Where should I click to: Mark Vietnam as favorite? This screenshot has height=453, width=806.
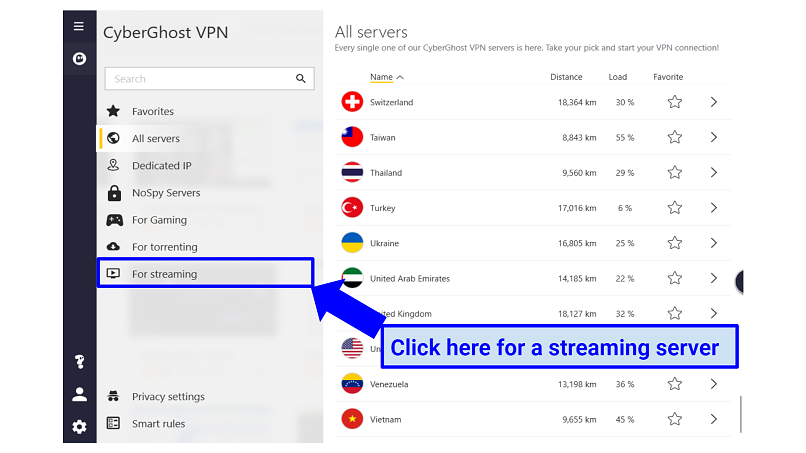point(675,419)
